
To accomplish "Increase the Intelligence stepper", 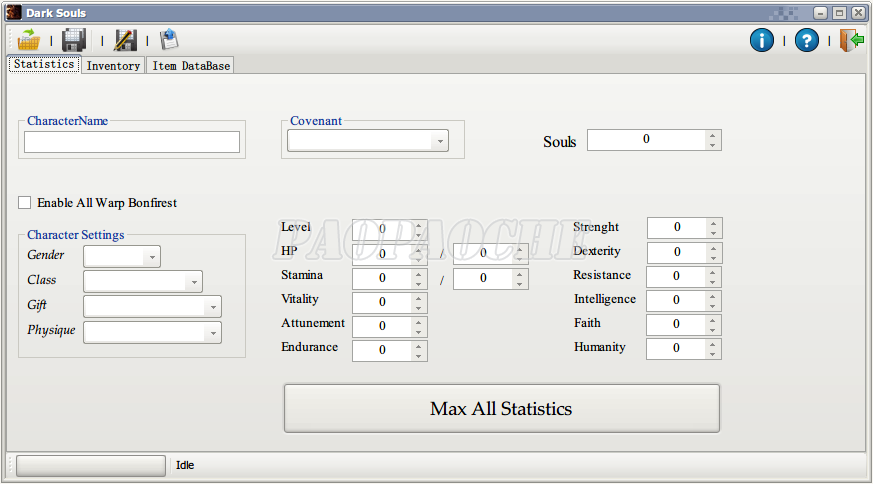I will point(713,295).
